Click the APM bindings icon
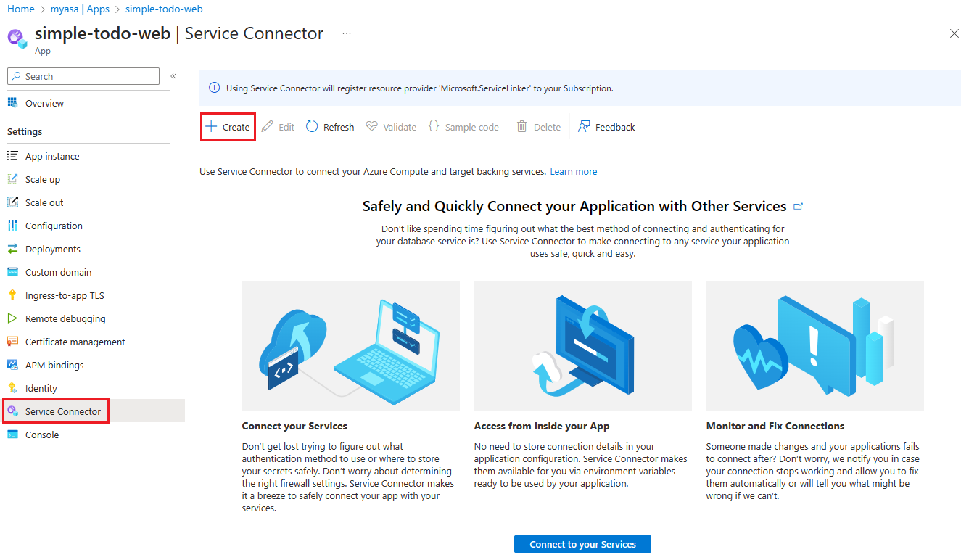 click(12, 365)
